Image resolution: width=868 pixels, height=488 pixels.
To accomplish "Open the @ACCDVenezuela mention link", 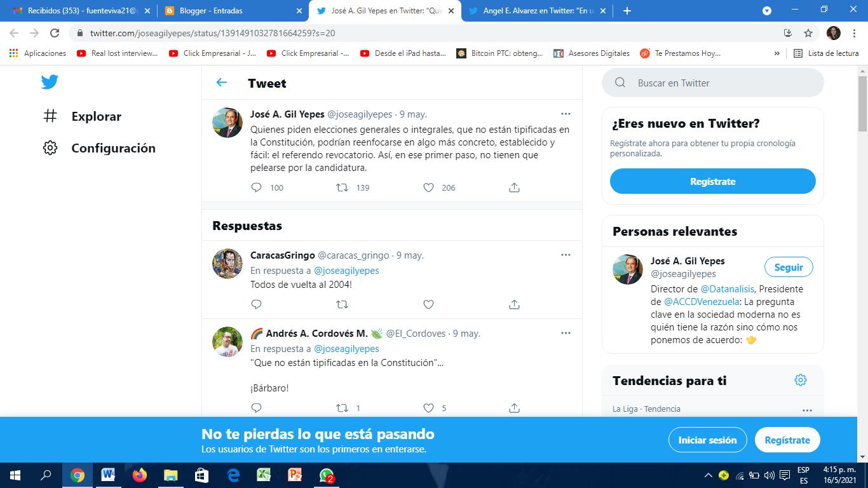I will tap(702, 301).
